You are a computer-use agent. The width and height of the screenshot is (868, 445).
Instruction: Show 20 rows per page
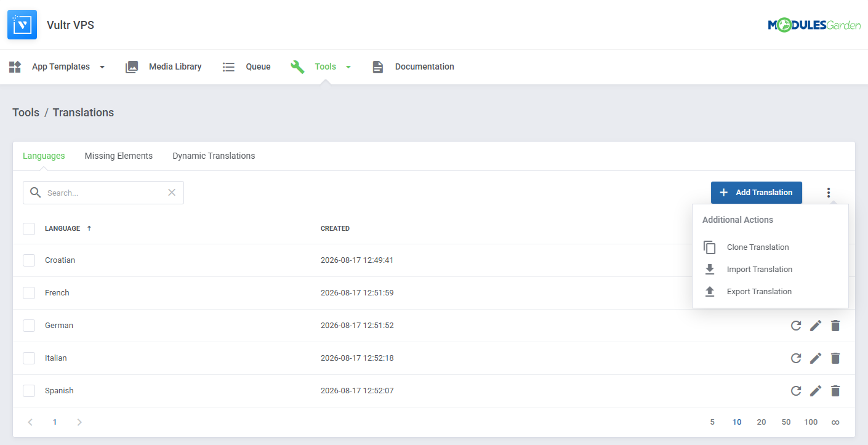pyautogui.click(x=762, y=422)
